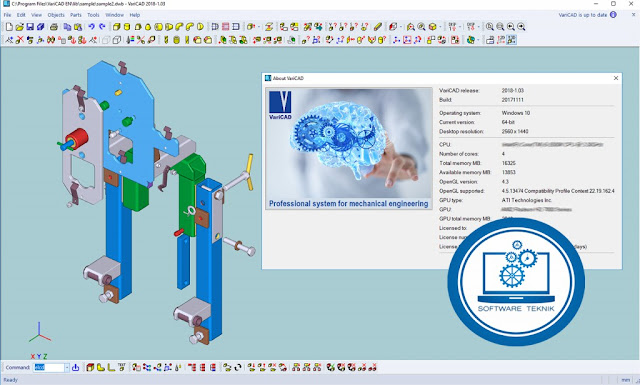Click the last Zoom magnifier icon
The image size is (640, 385).
(x=521, y=27)
